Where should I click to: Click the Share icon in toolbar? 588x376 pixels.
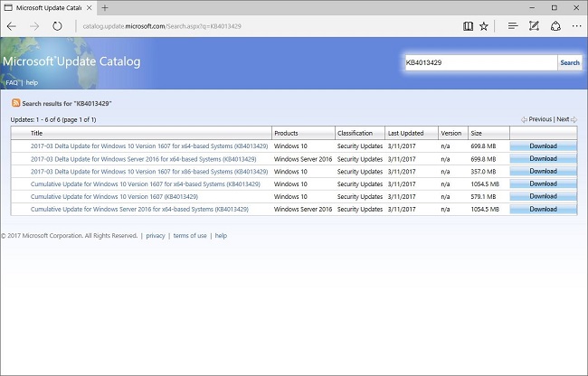click(555, 26)
